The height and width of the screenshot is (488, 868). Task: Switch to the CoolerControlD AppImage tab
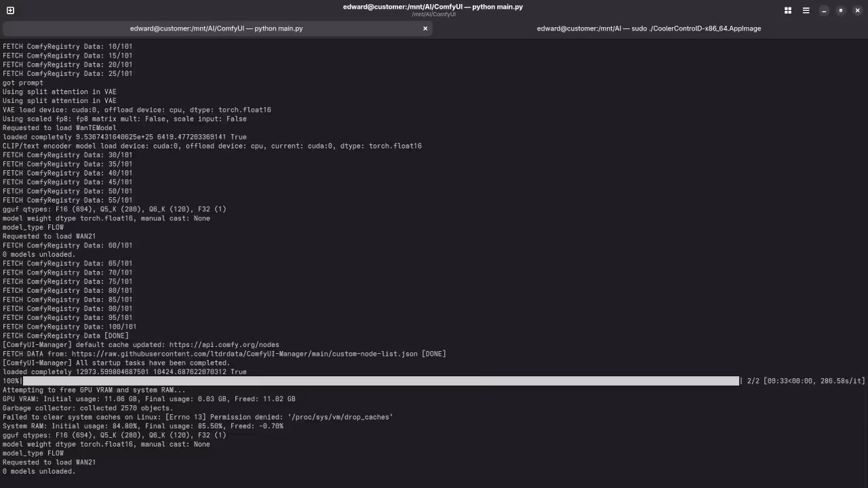point(648,28)
